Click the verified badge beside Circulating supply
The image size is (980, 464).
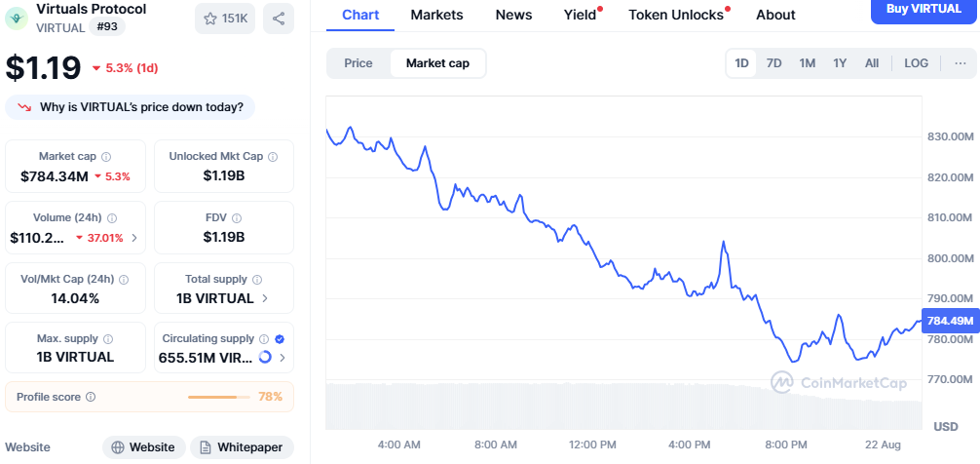pos(280,339)
